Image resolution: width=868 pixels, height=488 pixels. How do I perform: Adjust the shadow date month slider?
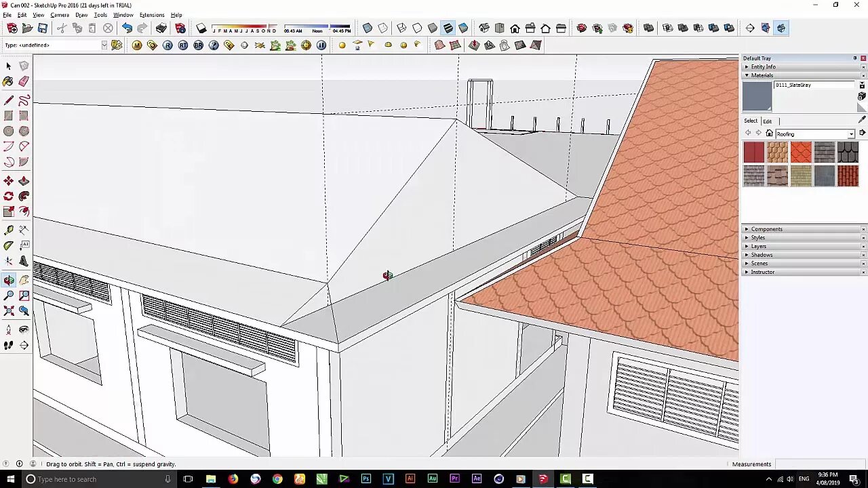click(x=244, y=28)
